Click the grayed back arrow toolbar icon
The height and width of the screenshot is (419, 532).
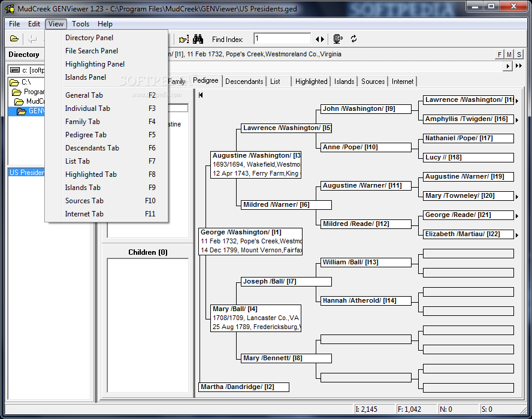point(32,39)
